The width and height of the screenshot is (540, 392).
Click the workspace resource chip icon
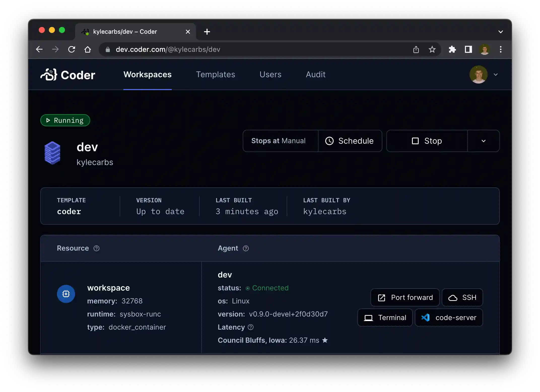[x=66, y=294]
